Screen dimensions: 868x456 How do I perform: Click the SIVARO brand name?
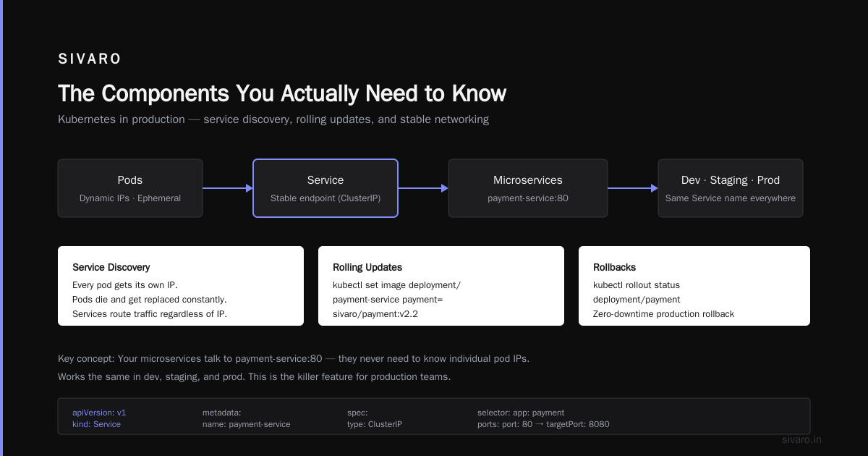(90, 59)
